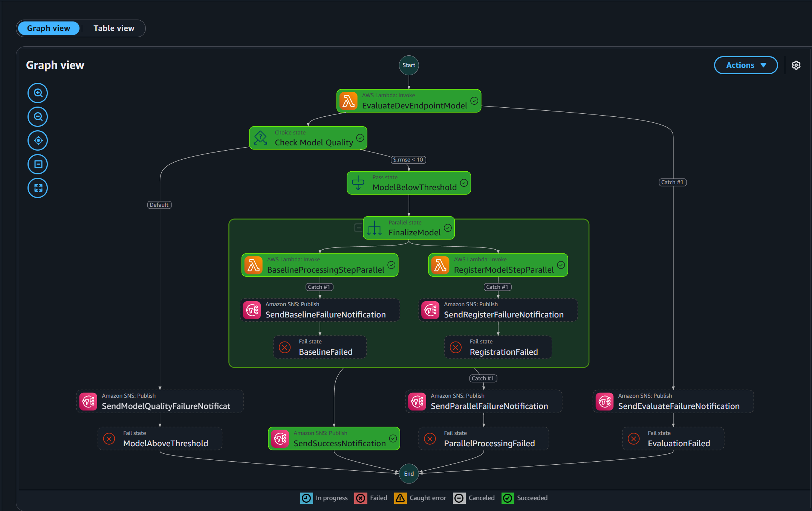Click the center graph target icon
The height and width of the screenshot is (511, 812).
click(x=38, y=140)
